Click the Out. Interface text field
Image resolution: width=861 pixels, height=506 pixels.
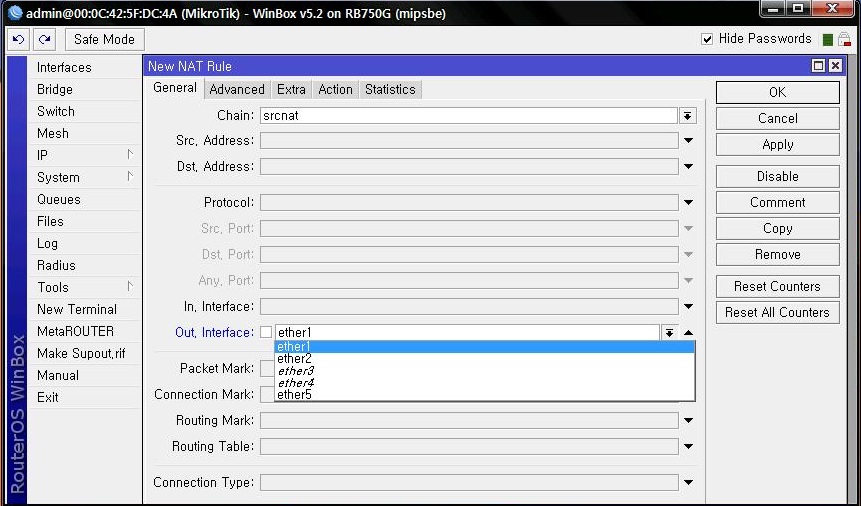pos(467,332)
